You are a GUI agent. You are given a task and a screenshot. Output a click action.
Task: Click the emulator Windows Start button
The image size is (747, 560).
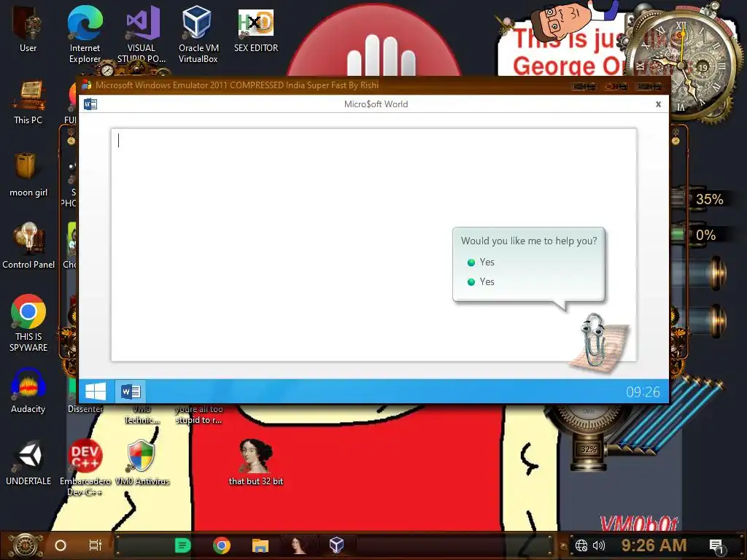[x=96, y=392]
